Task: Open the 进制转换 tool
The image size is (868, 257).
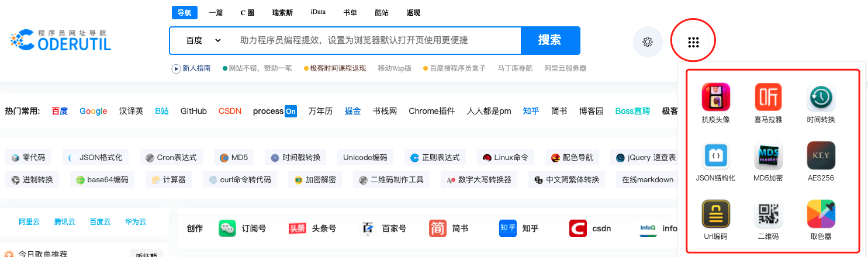Action: click(32, 179)
